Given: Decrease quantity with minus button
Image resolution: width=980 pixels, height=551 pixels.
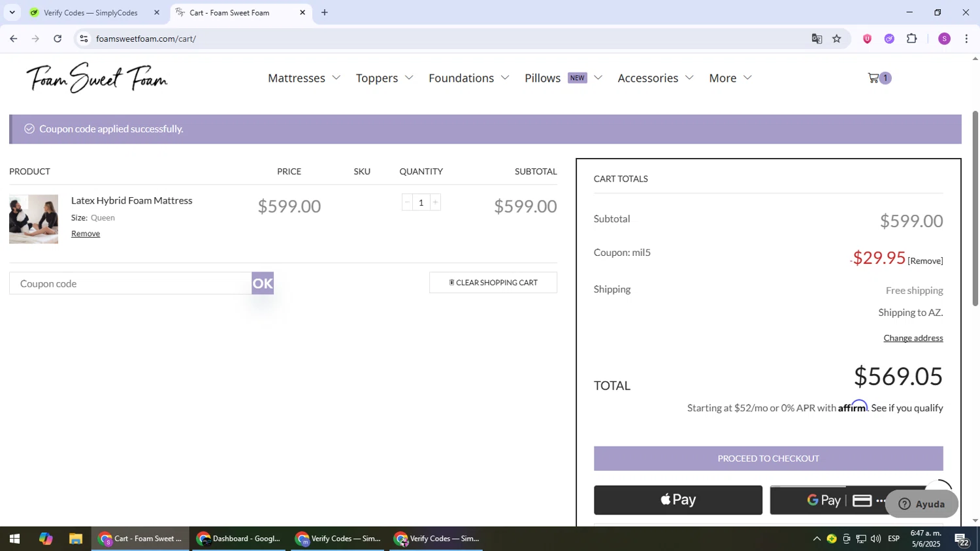Looking at the screenshot, I should point(407,202).
